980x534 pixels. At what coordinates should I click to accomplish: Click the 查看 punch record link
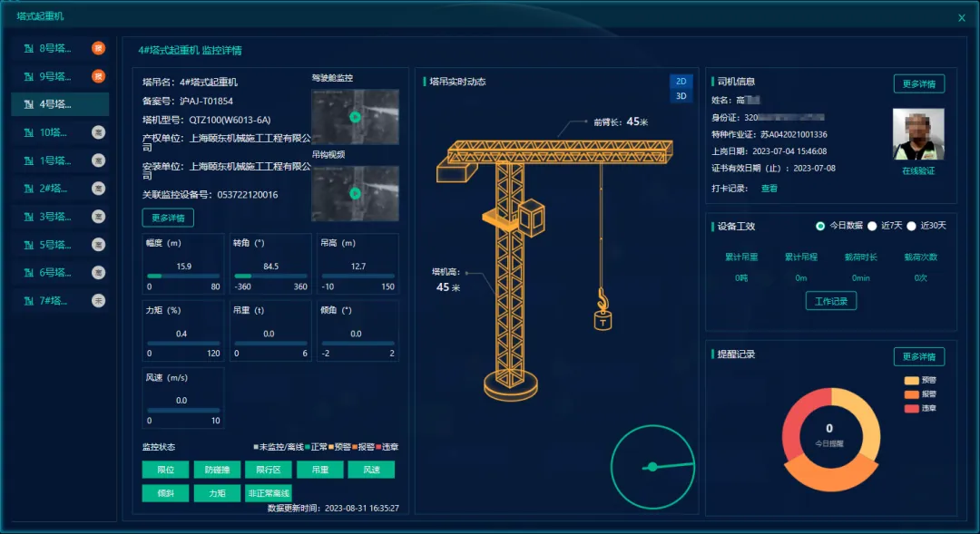pos(769,188)
